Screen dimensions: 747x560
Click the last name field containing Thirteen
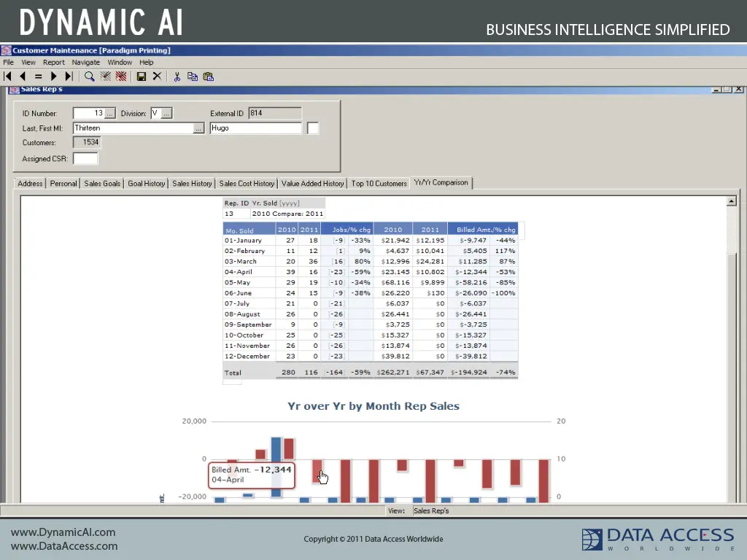[x=133, y=128]
